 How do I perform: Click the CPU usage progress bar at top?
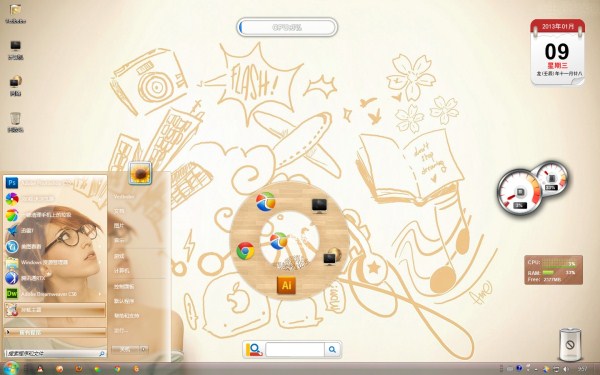pyautogui.click(x=287, y=28)
